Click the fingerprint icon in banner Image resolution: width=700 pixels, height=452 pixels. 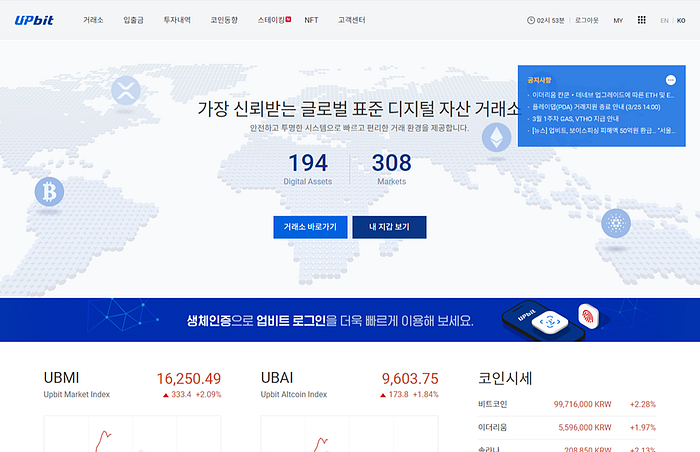588,316
